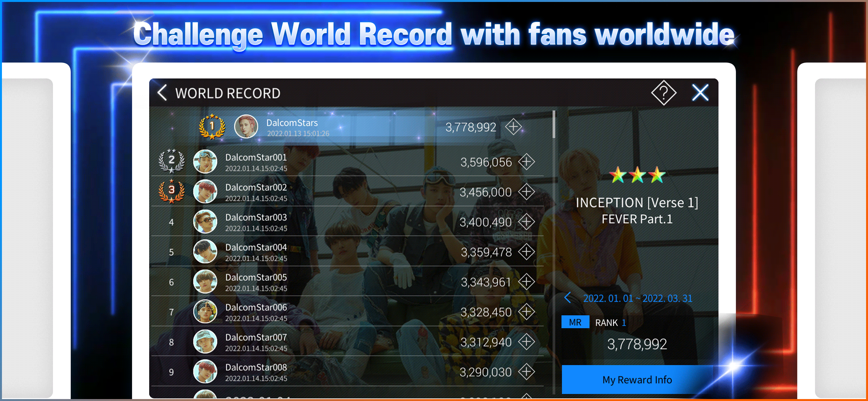Open plus icon for DalcomStar008 entry
This screenshot has height=401, width=868.
[x=526, y=372]
